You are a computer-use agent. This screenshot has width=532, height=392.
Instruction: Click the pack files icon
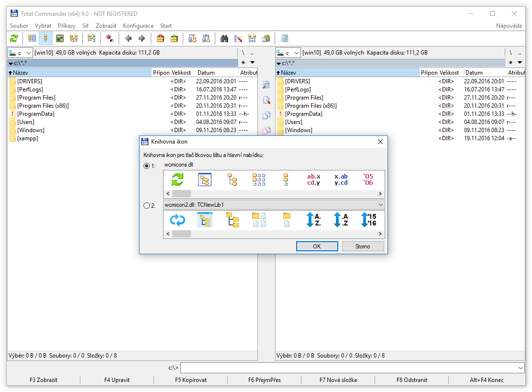tap(160, 38)
